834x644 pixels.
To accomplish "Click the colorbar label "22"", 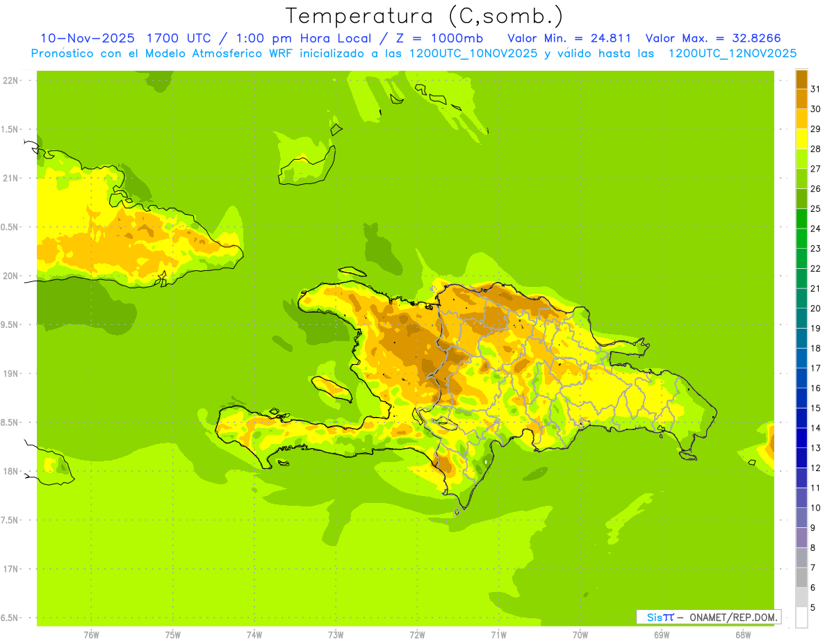I will pos(815,268).
